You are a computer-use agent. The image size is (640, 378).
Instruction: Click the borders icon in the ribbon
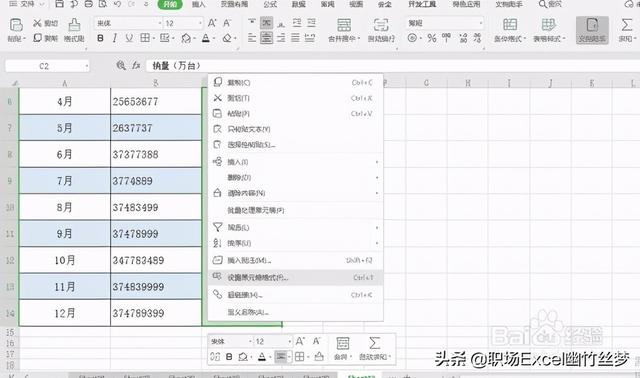click(144, 38)
